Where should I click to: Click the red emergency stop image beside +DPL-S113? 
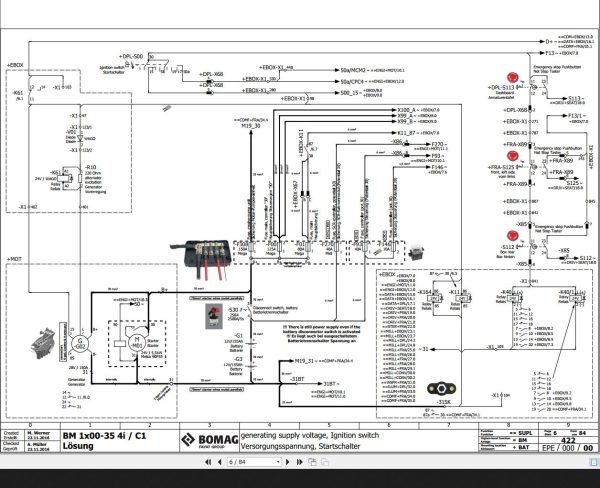(x=513, y=78)
